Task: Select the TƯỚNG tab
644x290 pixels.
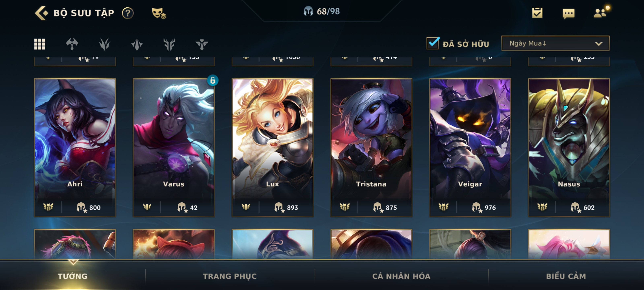Action: click(x=72, y=276)
